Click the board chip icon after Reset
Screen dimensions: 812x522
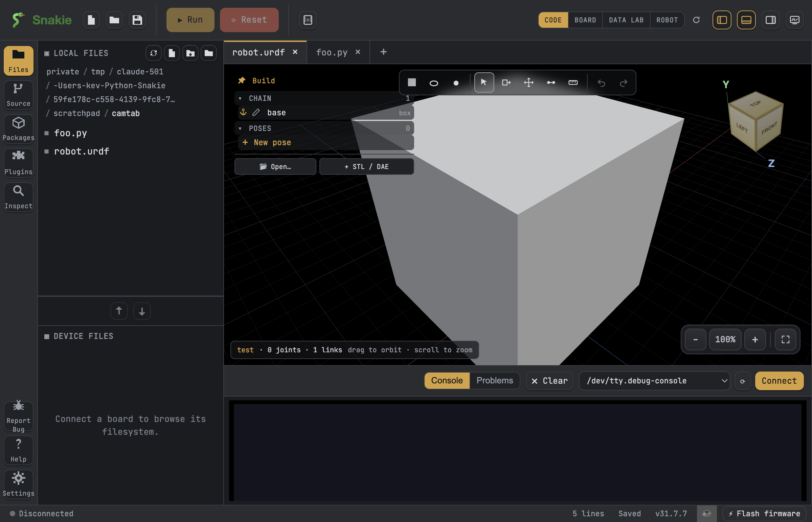308,20
